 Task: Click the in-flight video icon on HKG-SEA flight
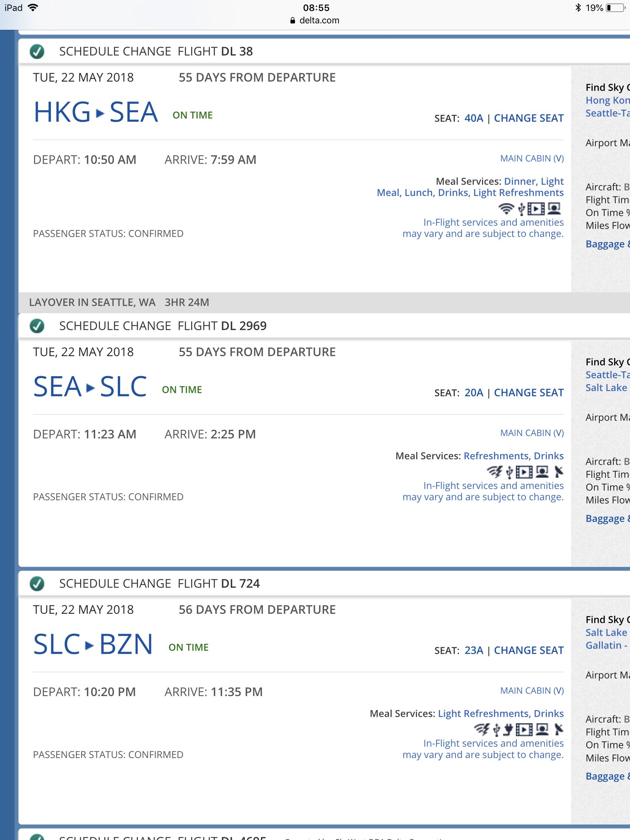coord(536,208)
